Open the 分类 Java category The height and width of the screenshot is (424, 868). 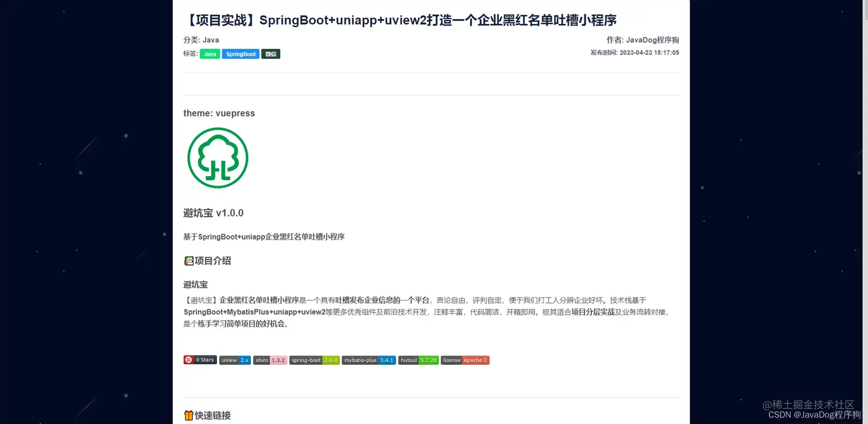[210, 40]
